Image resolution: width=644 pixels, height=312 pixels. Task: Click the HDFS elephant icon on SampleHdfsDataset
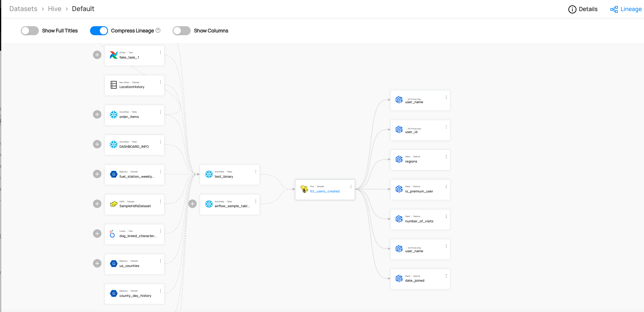click(114, 204)
